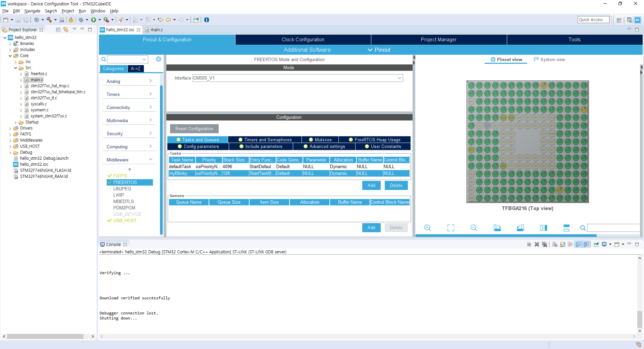Switch to the Clock Configuration tab
This screenshot has height=349, width=644.
tap(303, 40)
